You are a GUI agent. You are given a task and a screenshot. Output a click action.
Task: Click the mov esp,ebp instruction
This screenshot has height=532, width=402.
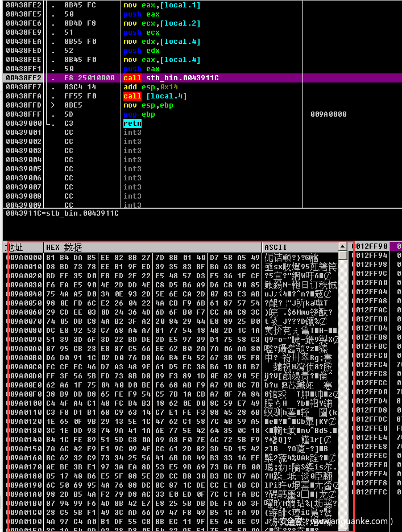click(x=148, y=105)
